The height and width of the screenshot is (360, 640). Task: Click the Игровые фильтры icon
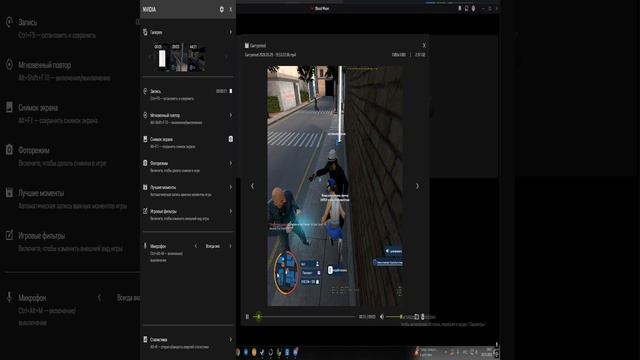point(145,211)
